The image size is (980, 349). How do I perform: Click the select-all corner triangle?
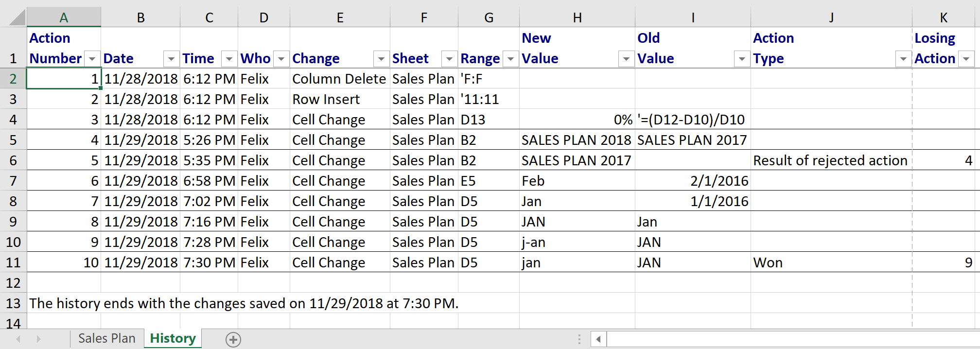pos(17,17)
